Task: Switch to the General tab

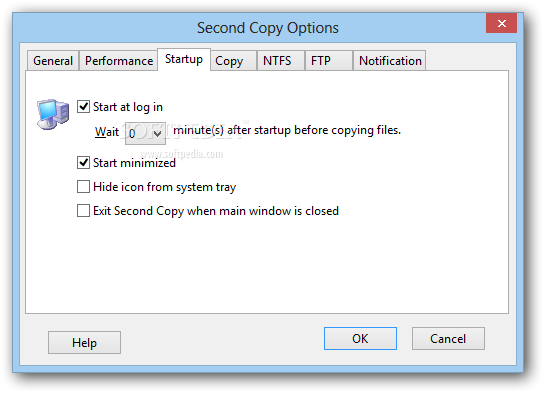Action: click(x=53, y=61)
